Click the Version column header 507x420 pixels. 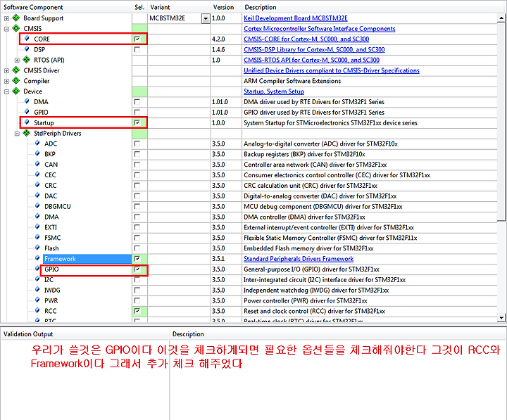226,7
